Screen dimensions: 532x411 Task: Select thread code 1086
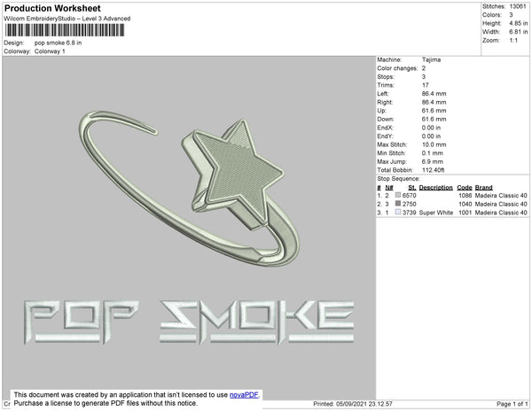coord(465,196)
